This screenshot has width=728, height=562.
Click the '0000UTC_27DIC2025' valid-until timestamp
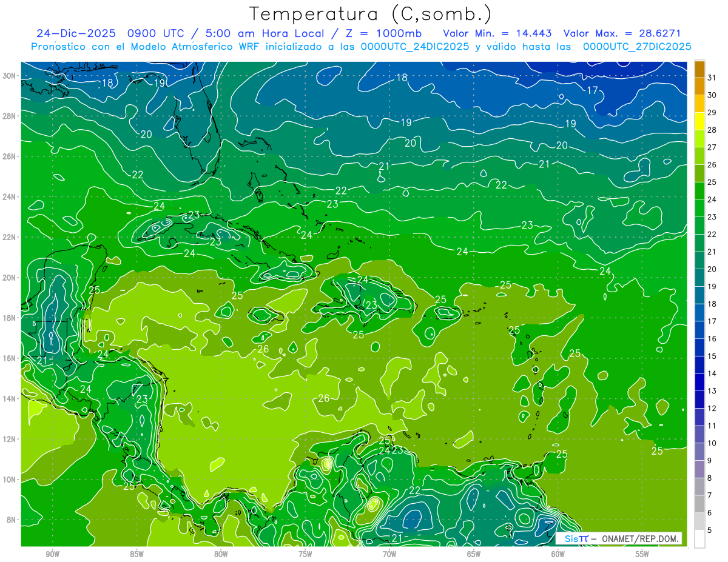[x=637, y=47]
